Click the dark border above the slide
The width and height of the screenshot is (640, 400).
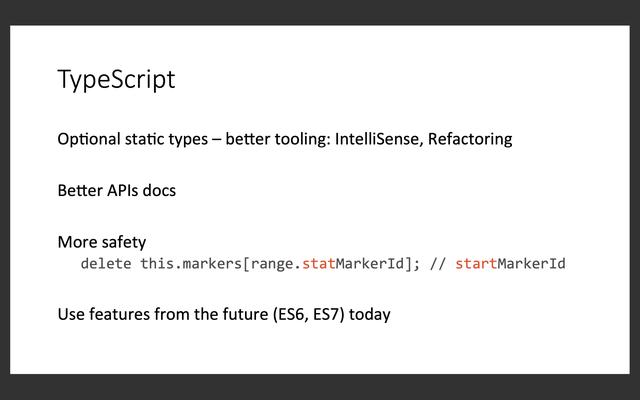point(320,12)
